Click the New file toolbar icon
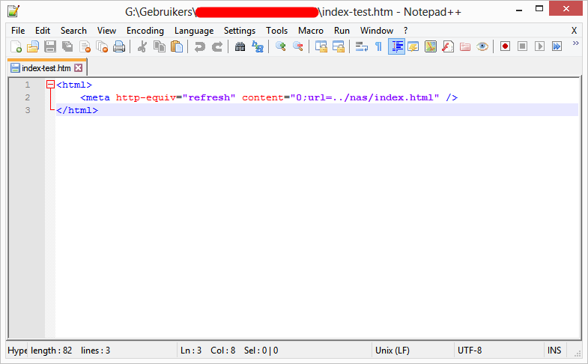 (16, 46)
